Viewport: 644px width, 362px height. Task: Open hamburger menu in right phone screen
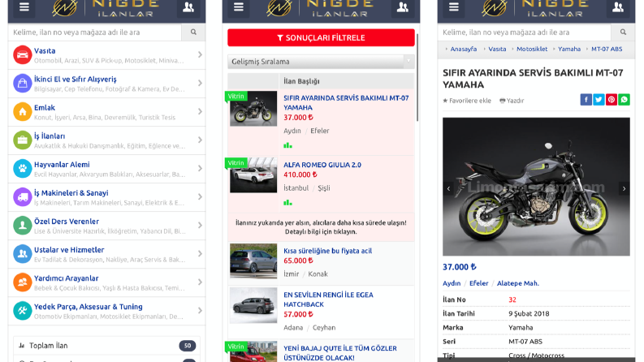click(453, 7)
